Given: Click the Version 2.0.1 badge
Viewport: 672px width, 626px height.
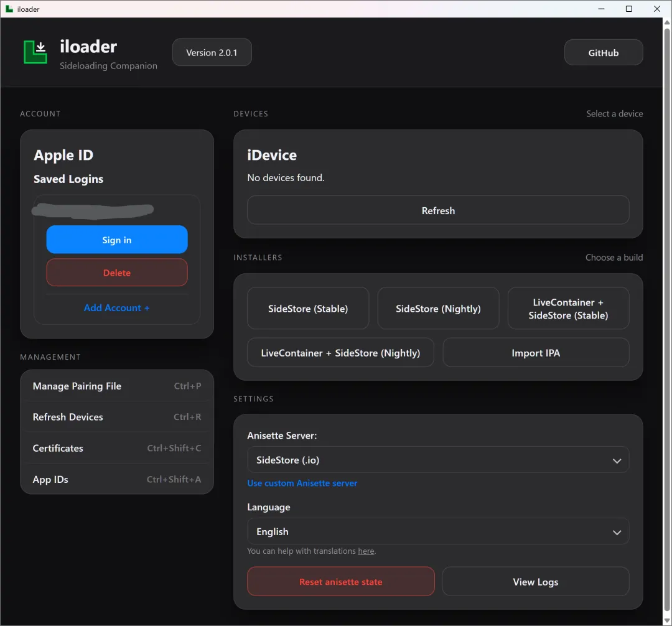Looking at the screenshot, I should 212,53.
